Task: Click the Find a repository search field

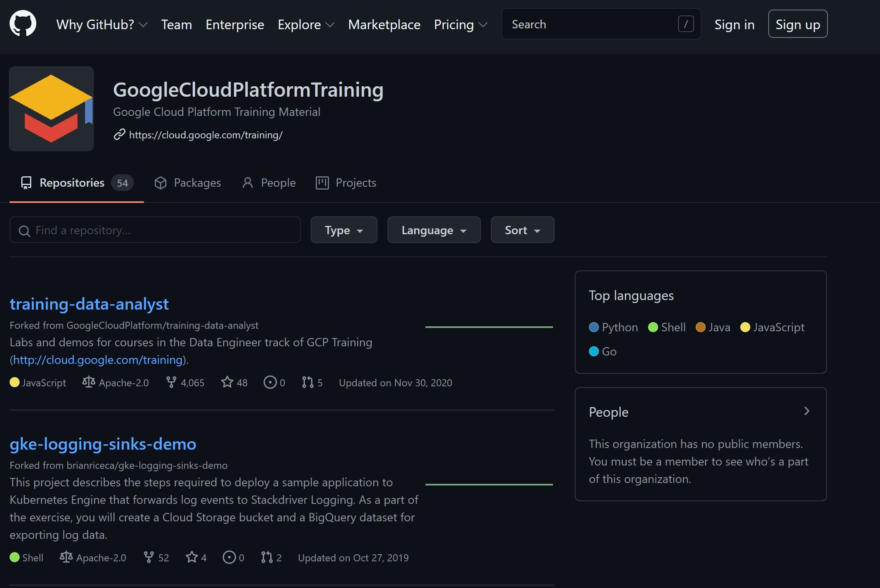Action: point(155,230)
